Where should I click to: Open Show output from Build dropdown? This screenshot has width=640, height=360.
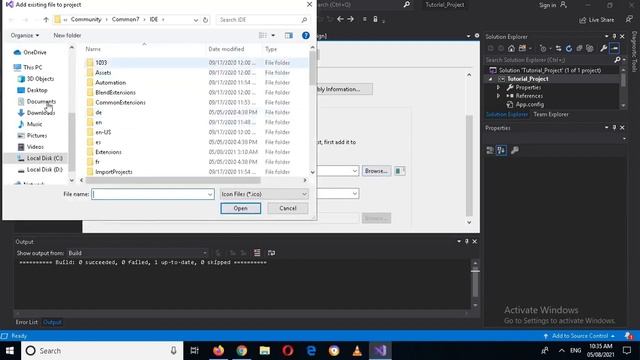tap(138, 253)
